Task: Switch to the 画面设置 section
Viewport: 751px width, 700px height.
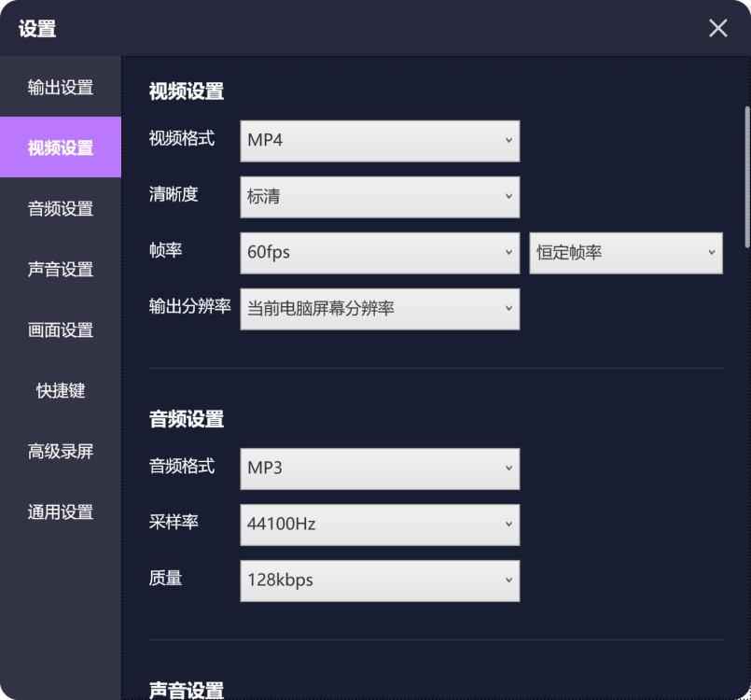Action: 60,329
